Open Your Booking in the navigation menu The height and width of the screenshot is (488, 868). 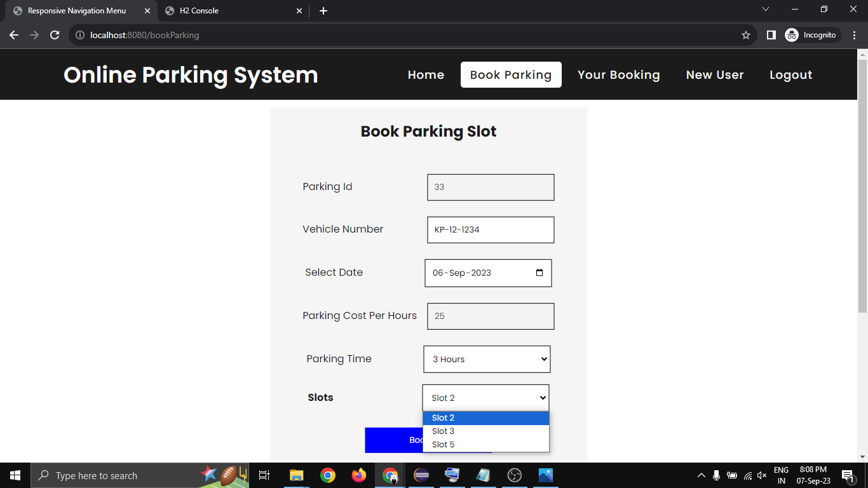618,75
